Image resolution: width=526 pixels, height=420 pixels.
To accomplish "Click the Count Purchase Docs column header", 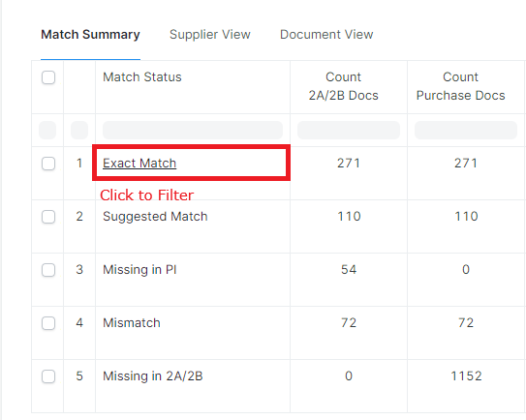I will click(x=460, y=86).
